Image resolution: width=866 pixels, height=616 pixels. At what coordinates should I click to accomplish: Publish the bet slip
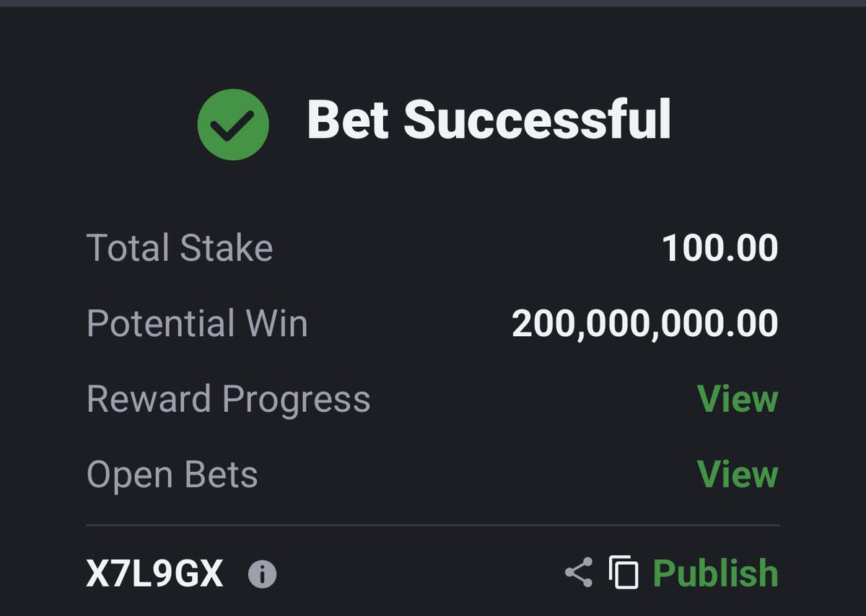click(x=715, y=573)
